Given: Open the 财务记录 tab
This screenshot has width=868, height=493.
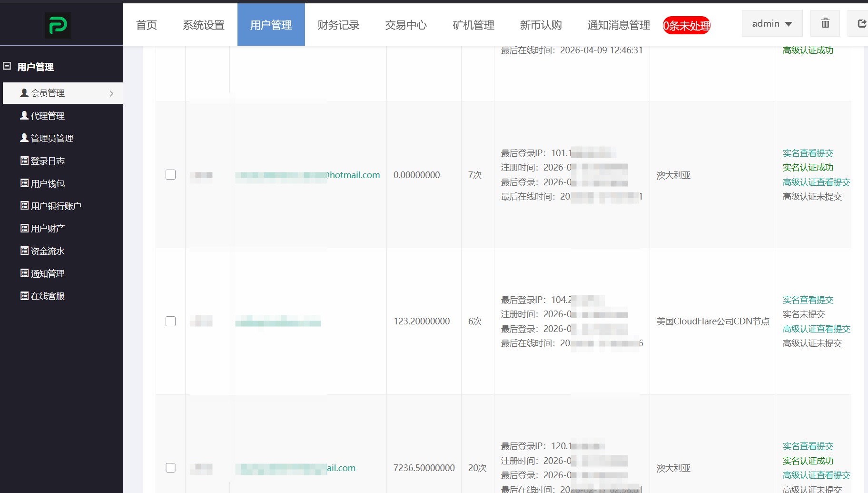Looking at the screenshot, I should (338, 25).
